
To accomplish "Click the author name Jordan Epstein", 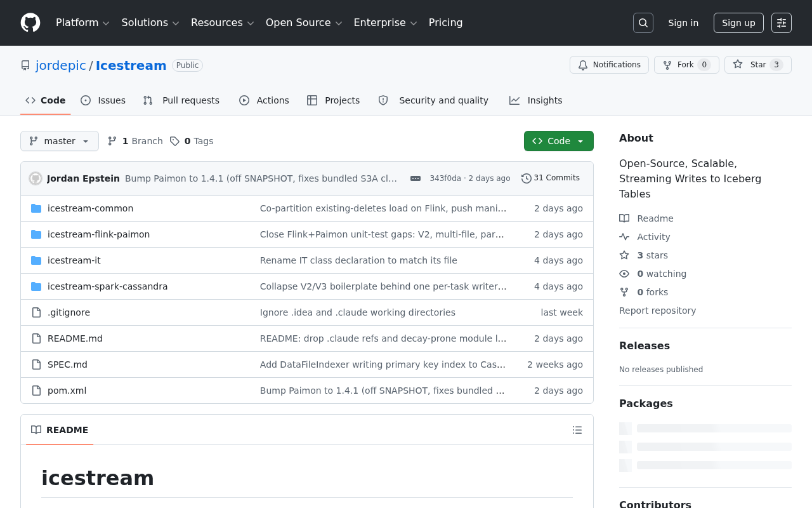I will pos(83,178).
